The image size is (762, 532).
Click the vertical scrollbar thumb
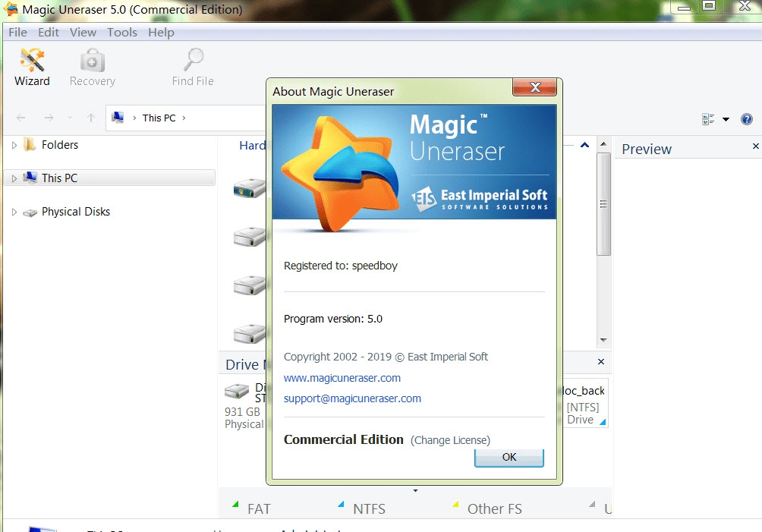pyautogui.click(x=603, y=204)
